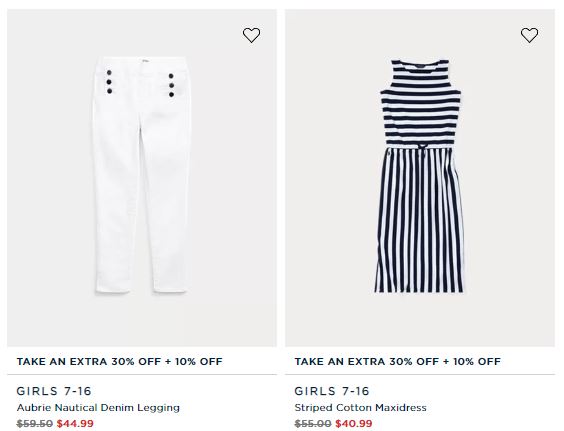This screenshot has height=431, width=564.
Task: Click the black sailor buttons on the legging
Action: click(x=109, y=82)
